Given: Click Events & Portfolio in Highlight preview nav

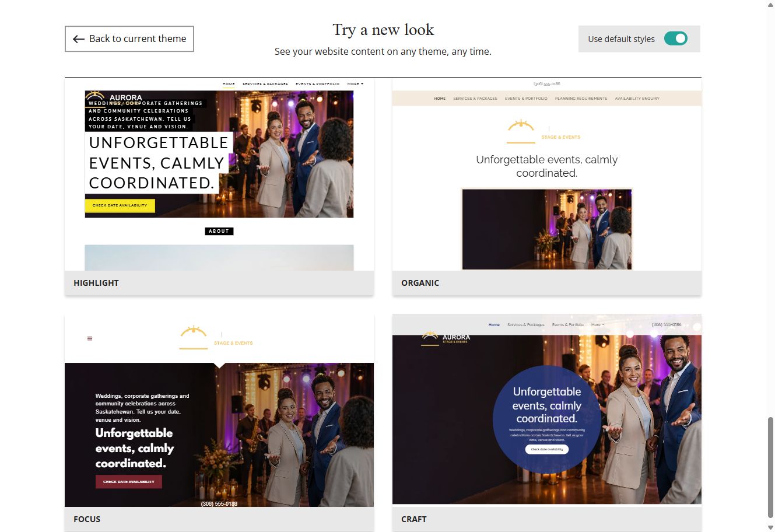Looking at the screenshot, I should point(317,84).
